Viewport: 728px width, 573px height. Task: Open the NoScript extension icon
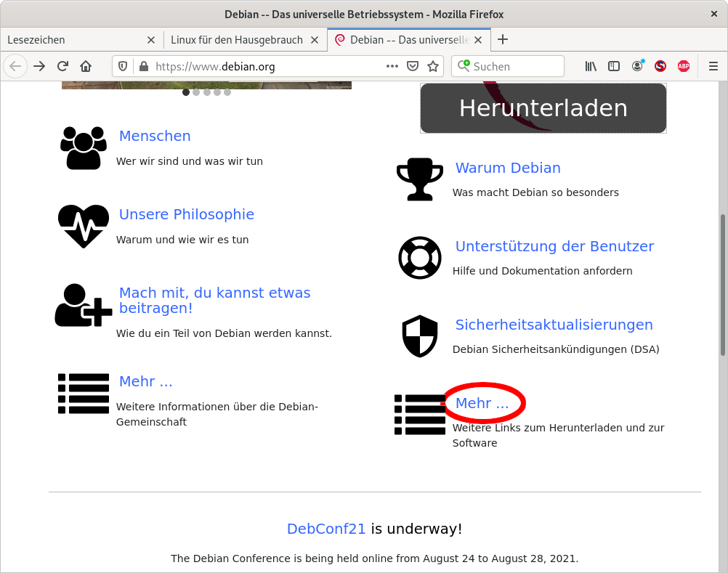[660, 66]
